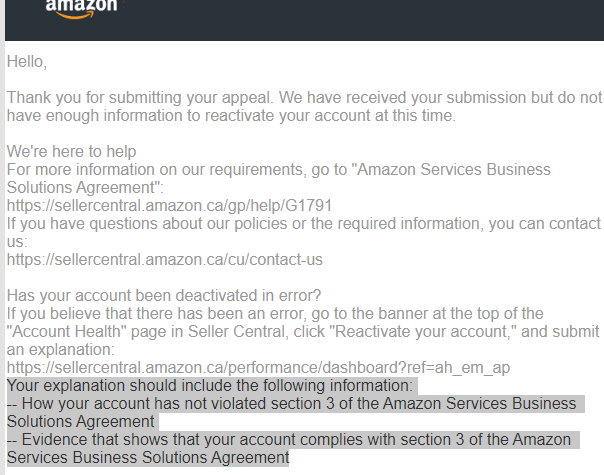This screenshot has height=475, width=604.
Task: Open the sellercentral help/G1791 link
Action: point(169,205)
